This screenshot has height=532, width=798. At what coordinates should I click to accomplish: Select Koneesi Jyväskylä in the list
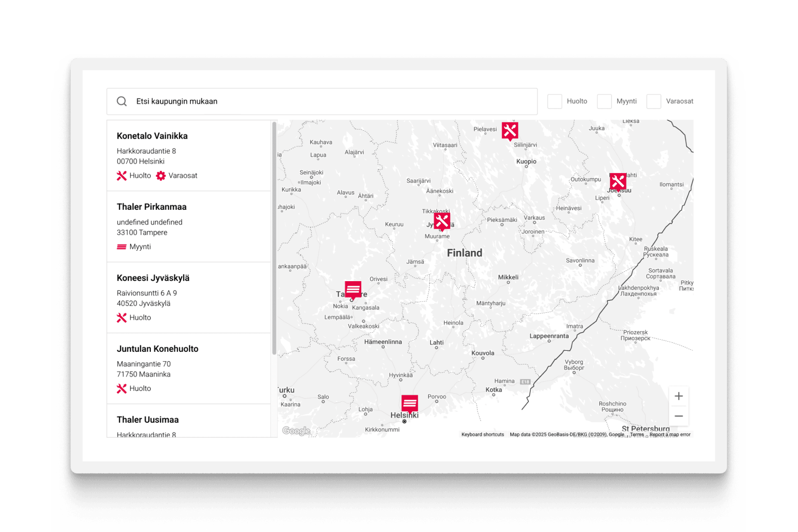153,278
